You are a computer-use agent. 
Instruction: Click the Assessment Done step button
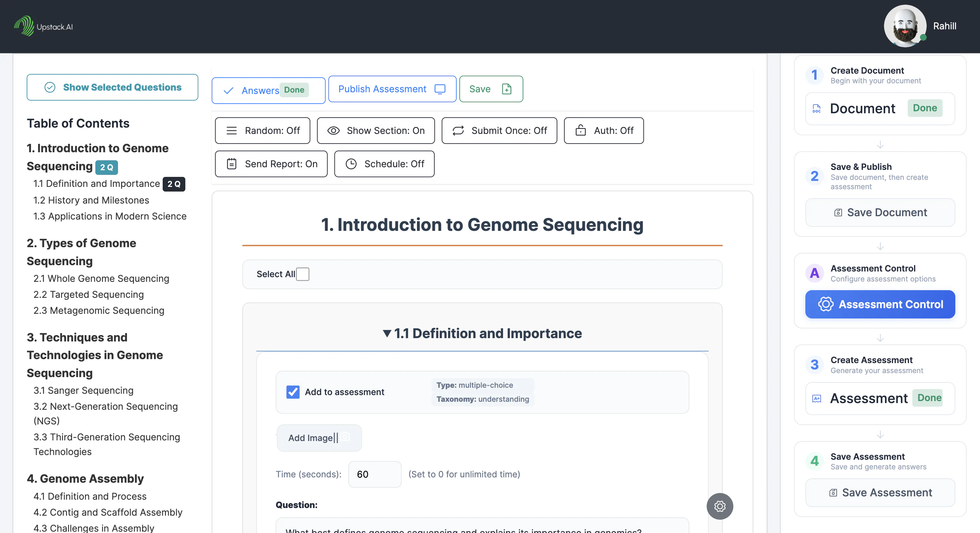point(880,398)
